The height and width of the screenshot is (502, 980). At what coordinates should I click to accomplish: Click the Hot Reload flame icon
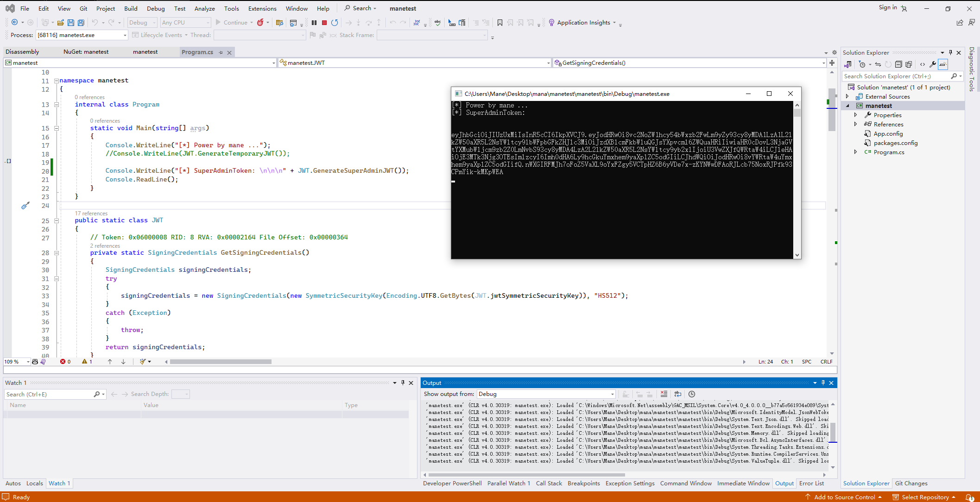click(260, 22)
